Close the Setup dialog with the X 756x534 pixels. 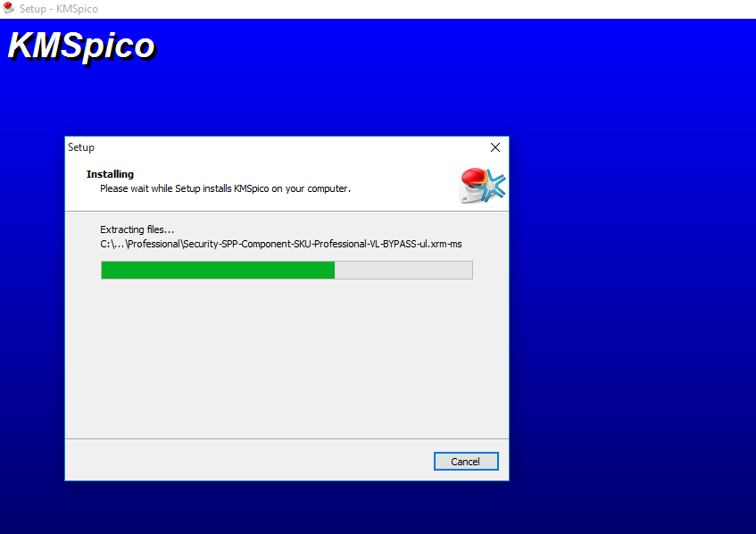point(495,147)
